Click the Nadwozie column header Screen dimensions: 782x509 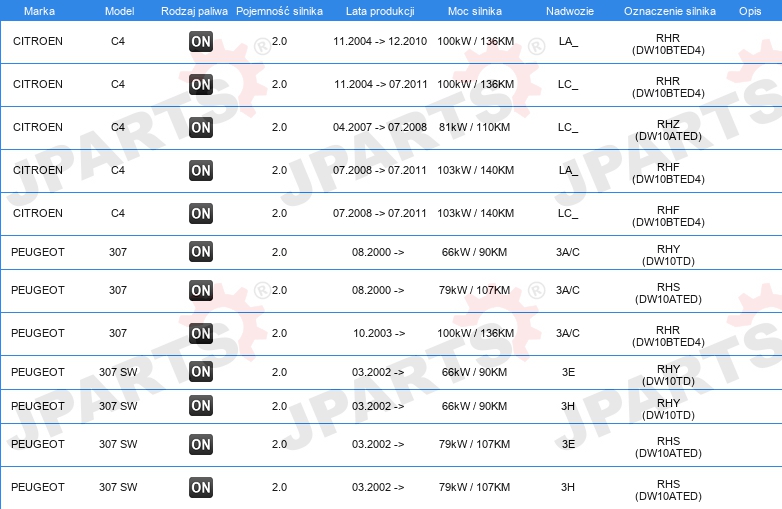click(x=570, y=11)
